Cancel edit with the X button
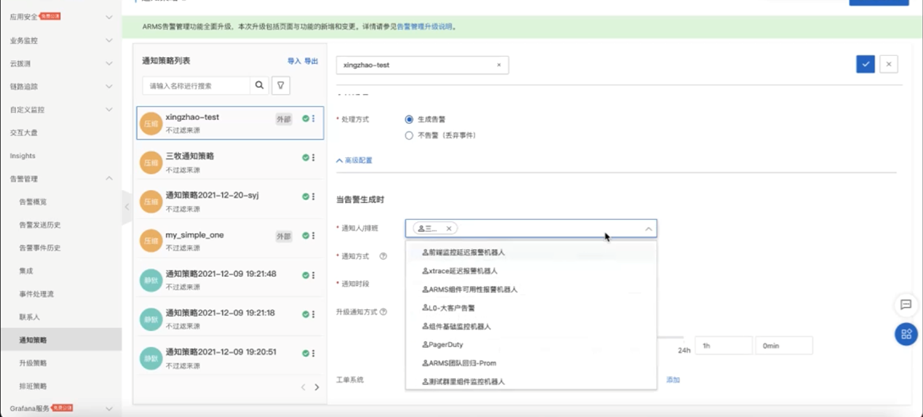This screenshot has height=417, width=923. [x=889, y=64]
